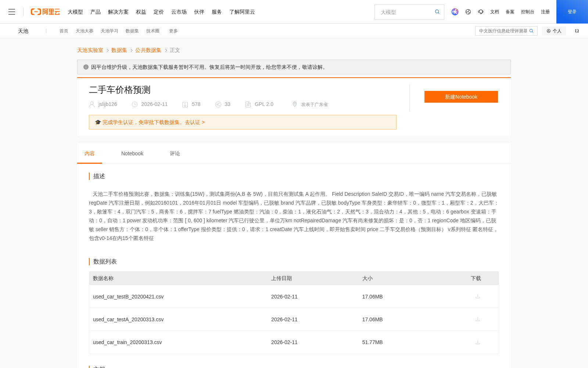Click the download count icon
Screen dimensions: 588x368
tap(185, 105)
